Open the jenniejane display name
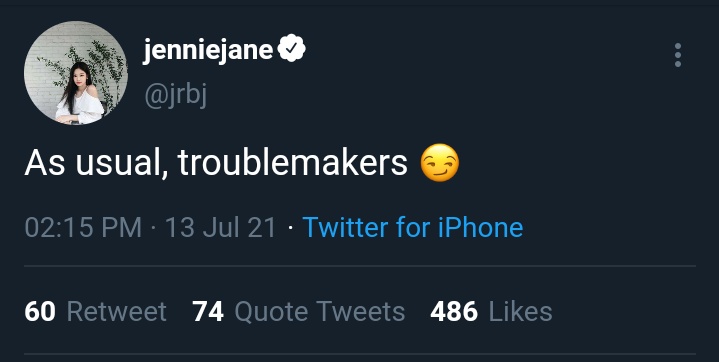The image size is (719, 362). [208, 50]
